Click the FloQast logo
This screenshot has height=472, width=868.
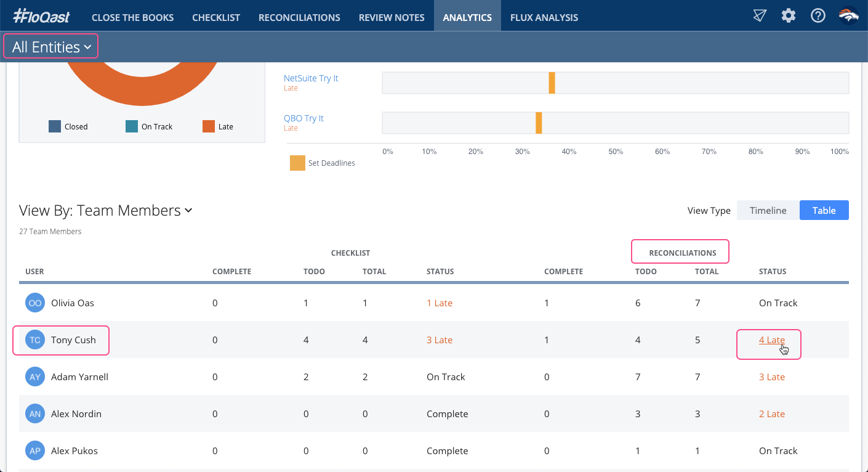point(41,16)
